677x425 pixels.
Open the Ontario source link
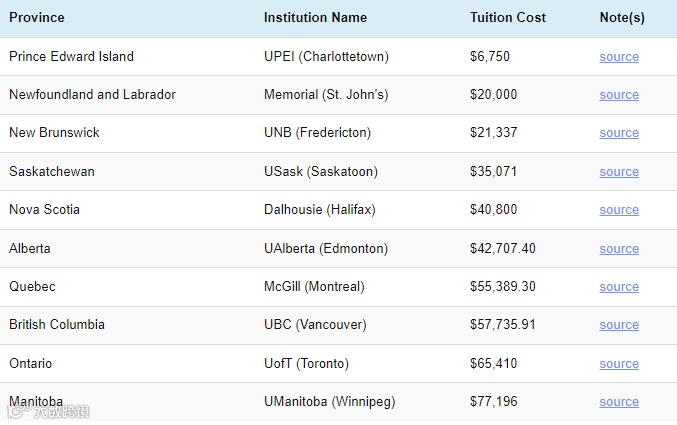point(619,364)
